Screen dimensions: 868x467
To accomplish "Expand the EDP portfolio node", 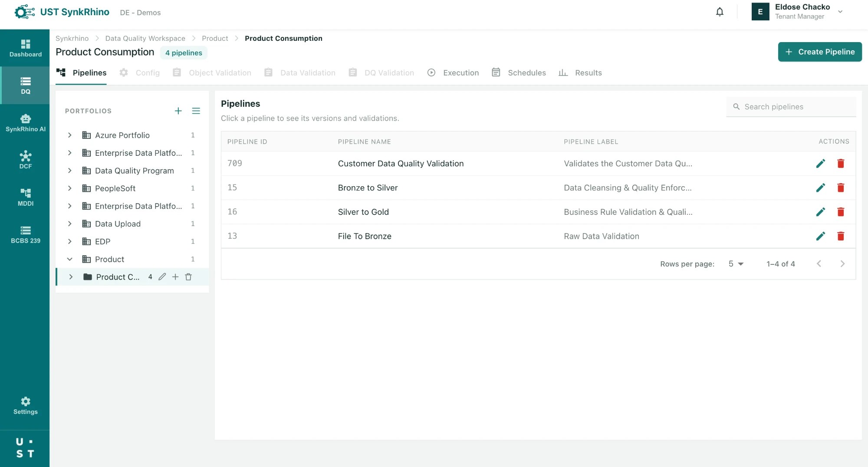I will click(x=69, y=241).
